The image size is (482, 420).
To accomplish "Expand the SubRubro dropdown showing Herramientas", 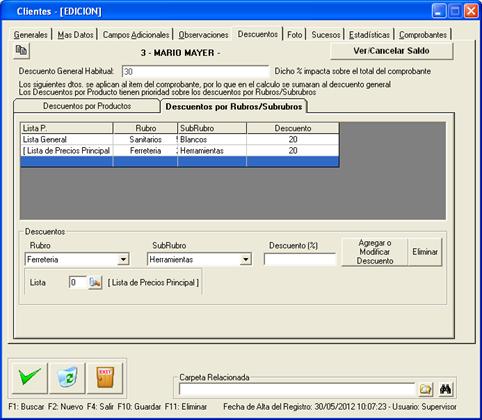I will tap(246, 259).
